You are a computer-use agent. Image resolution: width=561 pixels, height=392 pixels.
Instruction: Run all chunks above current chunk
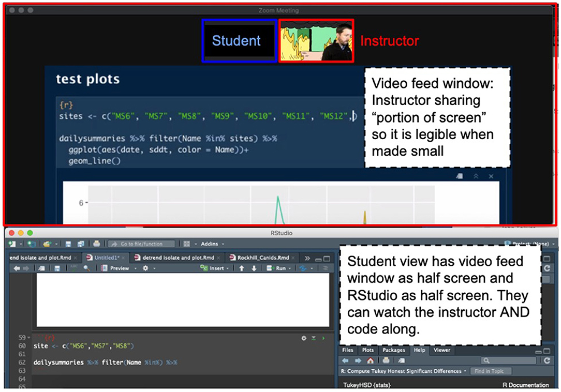314,338
